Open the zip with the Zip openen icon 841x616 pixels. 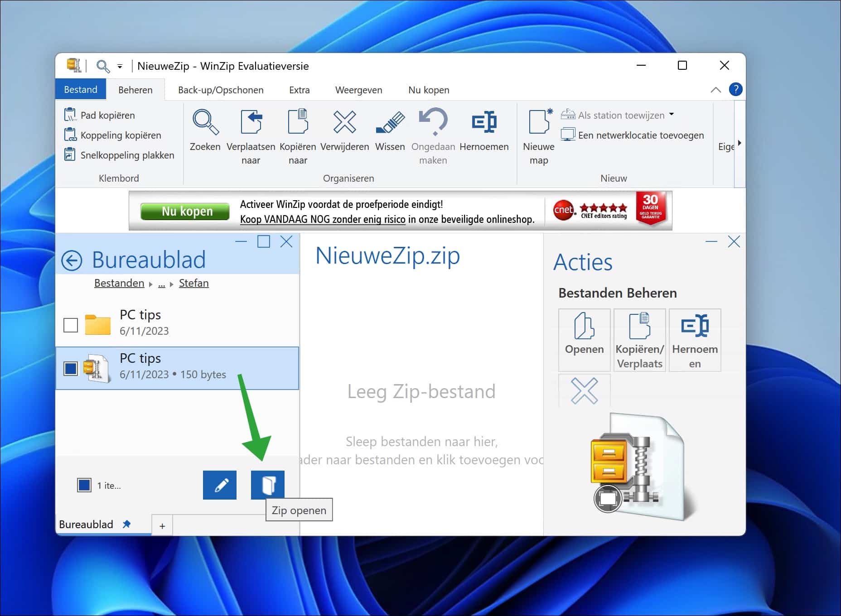click(x=268, y=485)
